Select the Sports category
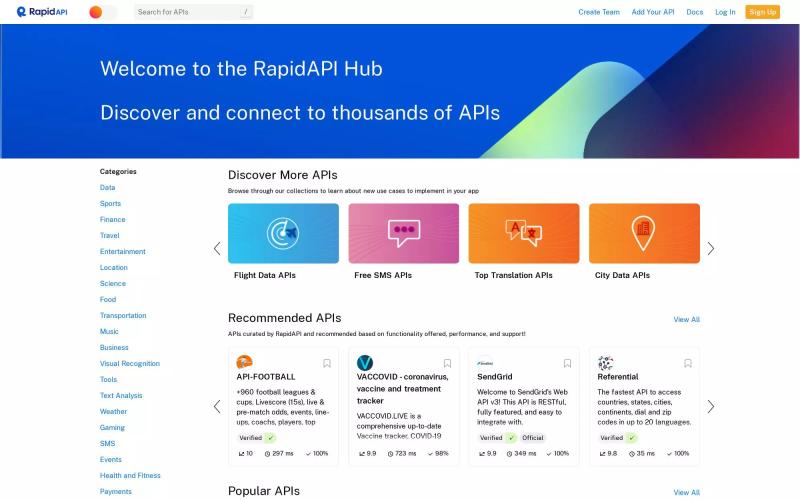800x500 pixels. click(110, 204)
